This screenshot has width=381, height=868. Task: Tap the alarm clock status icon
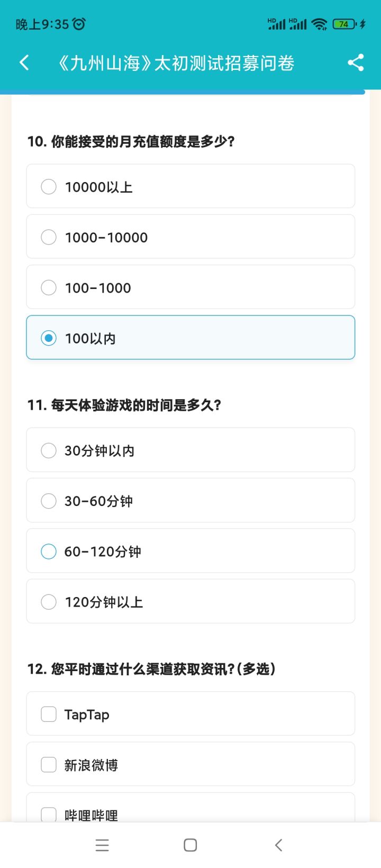pyautogui.click(x=79, y=24)
